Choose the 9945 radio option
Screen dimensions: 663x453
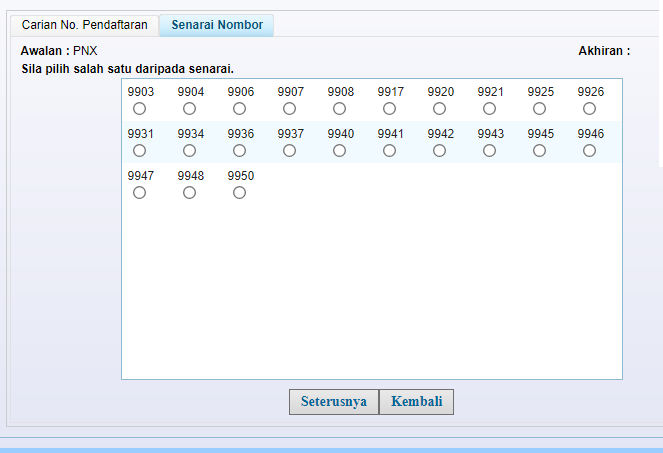pos(539,151)
